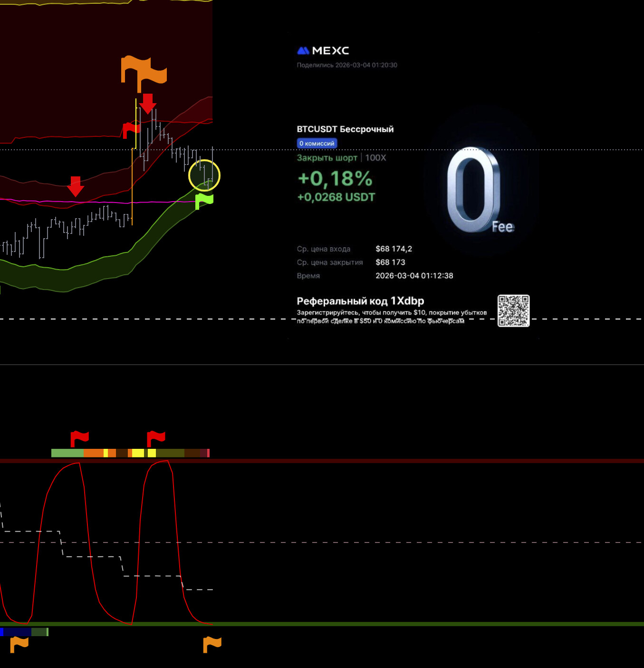Click the green flag below the yellow circle
Screen dimensions: 644x668
204,200
